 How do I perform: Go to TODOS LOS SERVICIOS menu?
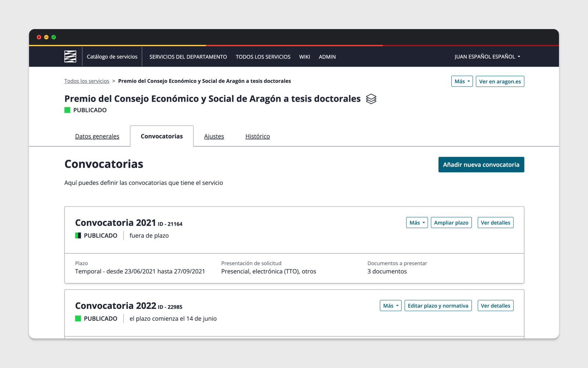point(263,57)
